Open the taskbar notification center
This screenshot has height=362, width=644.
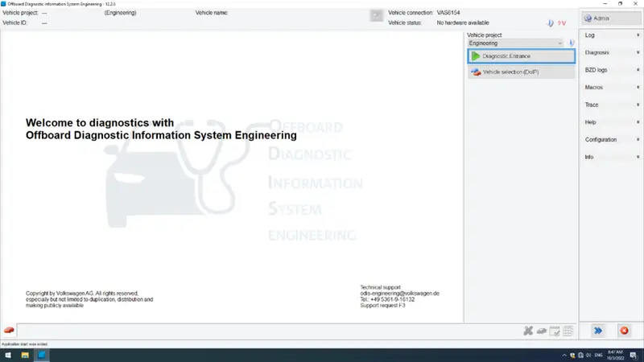tap(634, 356)
